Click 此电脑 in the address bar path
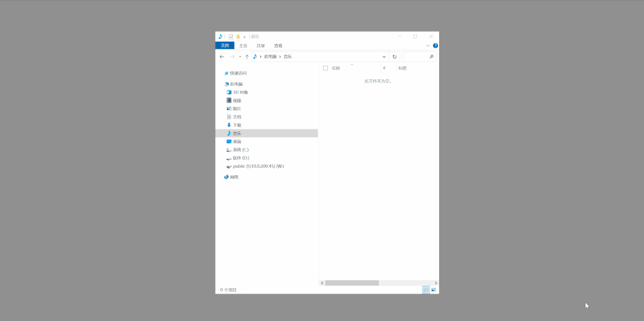Screen dimensions: 644x321 point(270,57)
